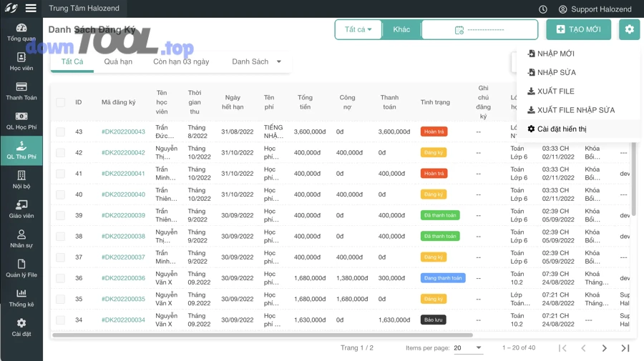The width and height of the screenshot is (644, 361).
Task: Check the checkbox for row ID 40
Action: coord(61,194)
